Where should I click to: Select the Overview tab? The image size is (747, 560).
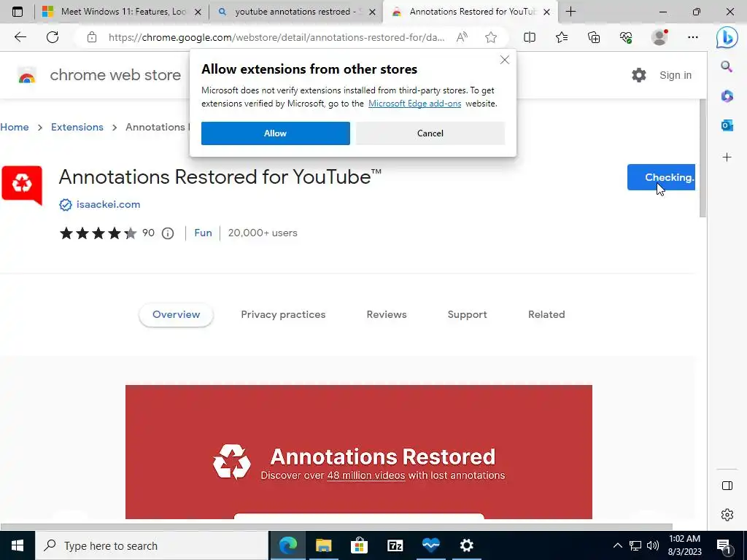(177, 315)
